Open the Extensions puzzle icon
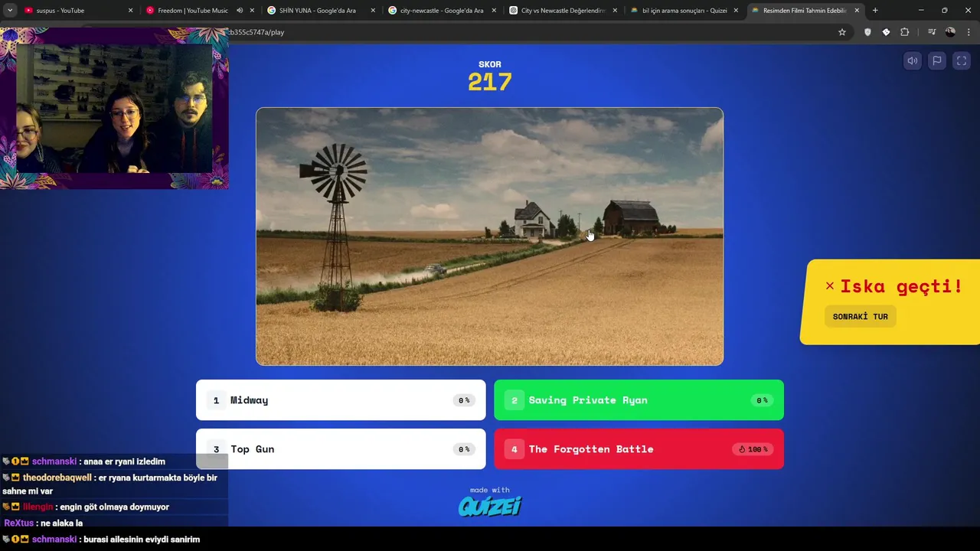This screenshot has width=980, height=551. click(905, 32)
